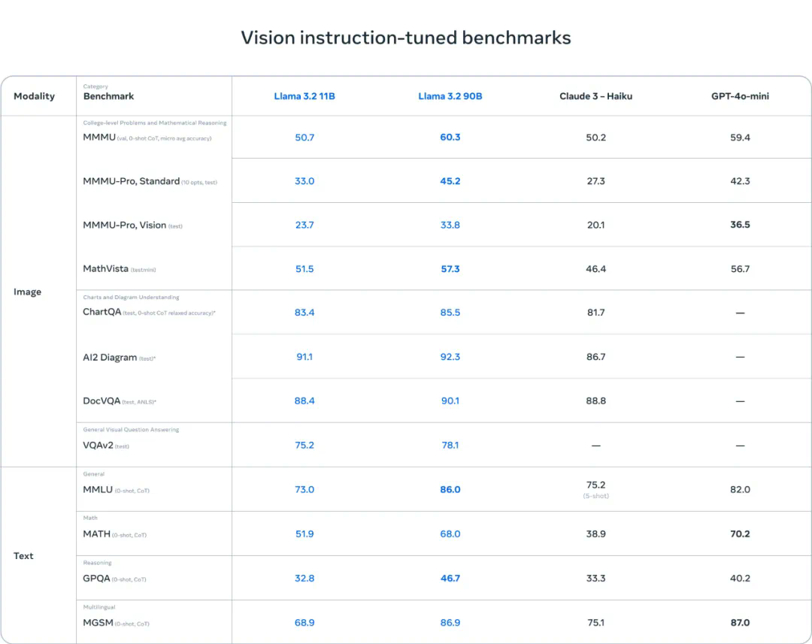Select the VQAv2 benchmark row label
This screenshot has width=812, height=644.
coord(98,446)
